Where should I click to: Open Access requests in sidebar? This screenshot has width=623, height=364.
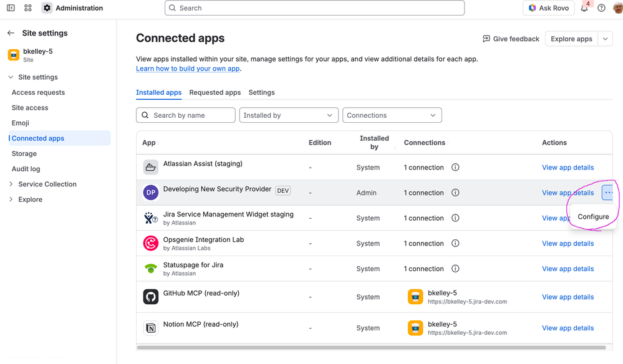point(38,92)
